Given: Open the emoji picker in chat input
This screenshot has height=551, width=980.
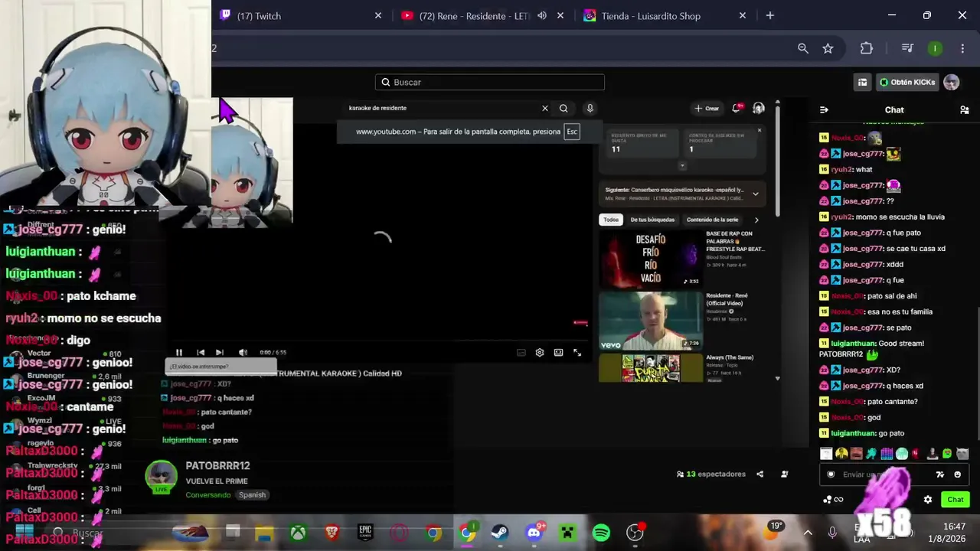Looking at the screenshot, I should 957,474.
